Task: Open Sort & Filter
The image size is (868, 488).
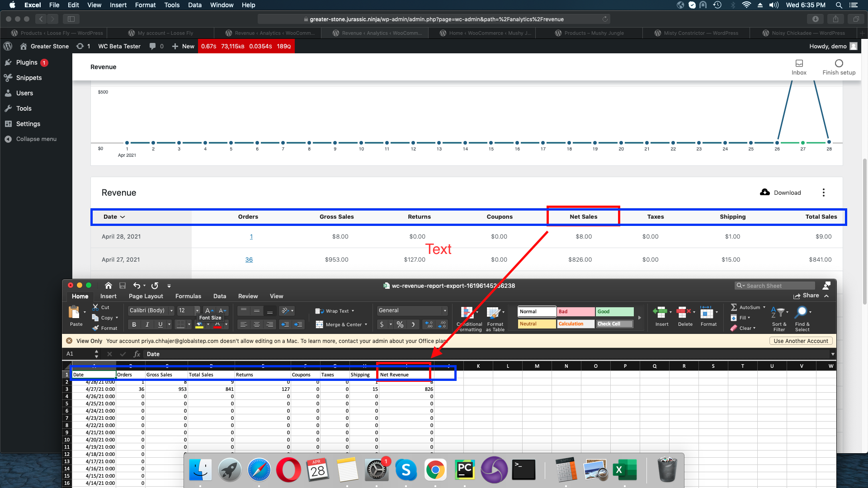Action: [x=779, y=318]
